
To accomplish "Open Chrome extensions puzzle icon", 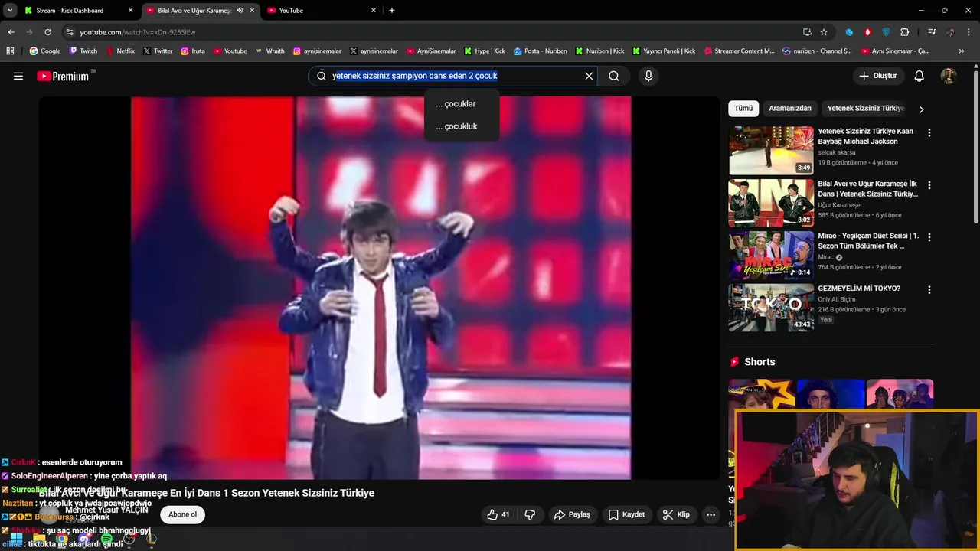I will pos(904,32).
